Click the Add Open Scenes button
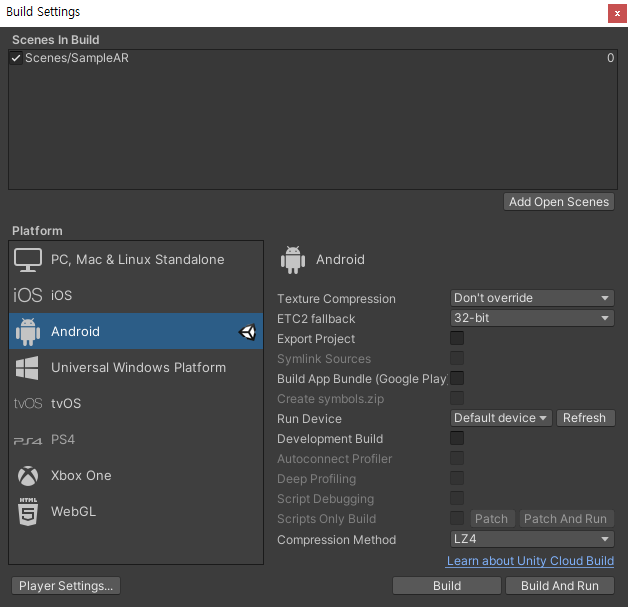Screen dimensions: 628x607 pyautogui.click(x=559, y=202)
